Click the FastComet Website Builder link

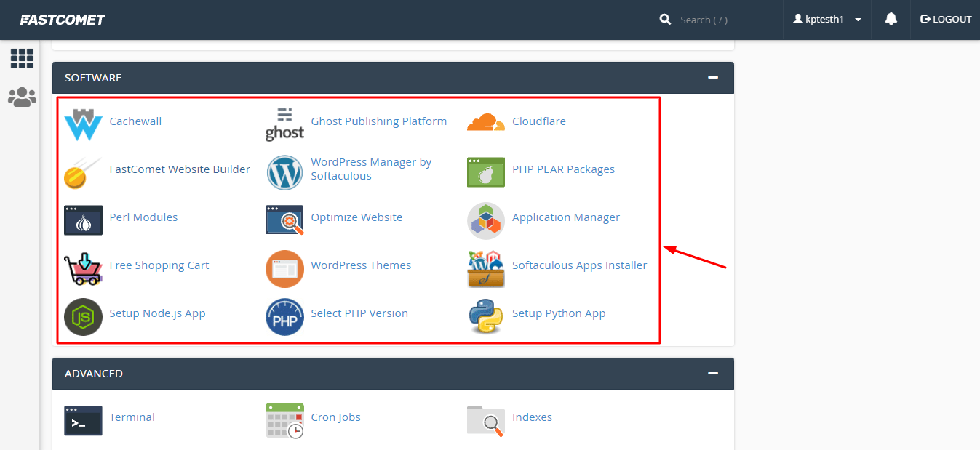(x=180, y=169)
